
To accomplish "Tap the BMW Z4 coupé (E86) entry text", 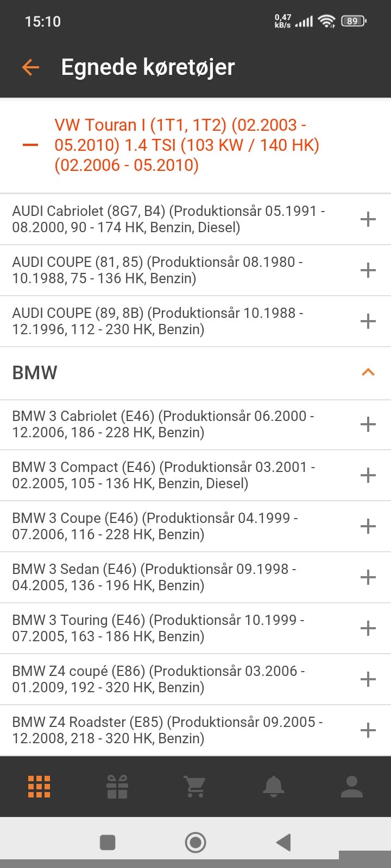I will pos(159,679).
